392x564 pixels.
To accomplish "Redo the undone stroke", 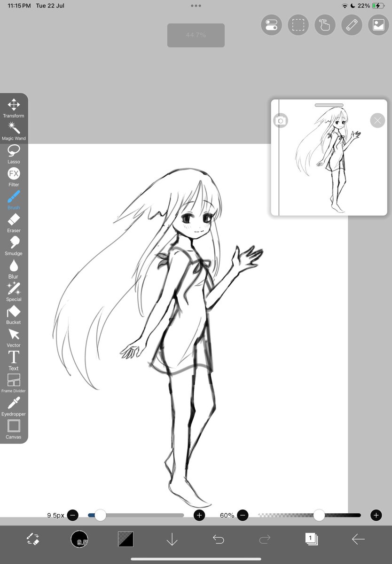I will 265,539.
